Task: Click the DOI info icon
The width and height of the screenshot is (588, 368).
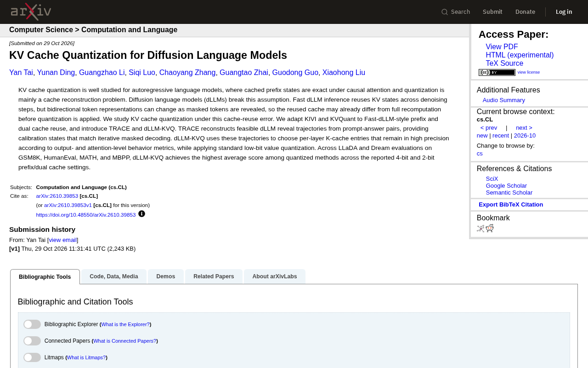Action: pyautogui.click(x=141, y=214)
